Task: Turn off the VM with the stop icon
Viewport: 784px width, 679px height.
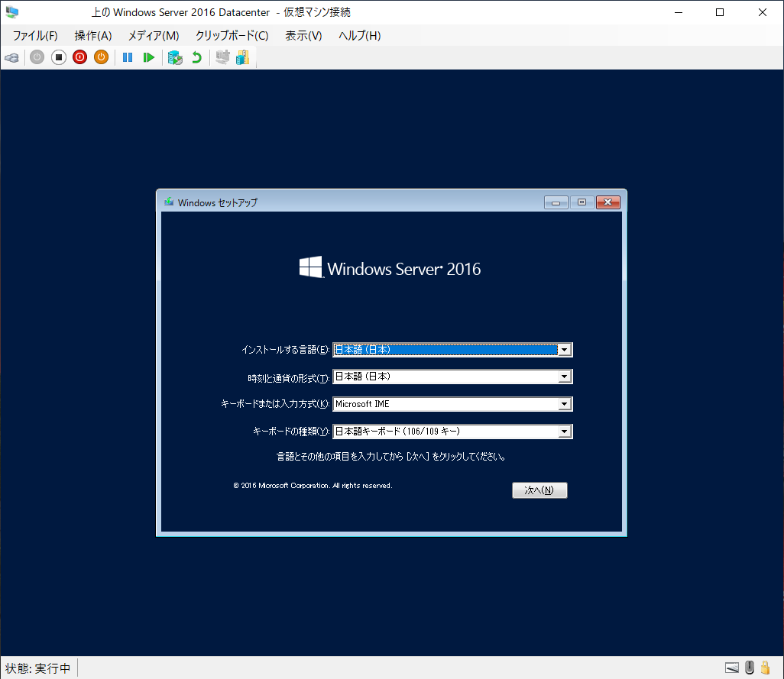Action: [59, 57]
